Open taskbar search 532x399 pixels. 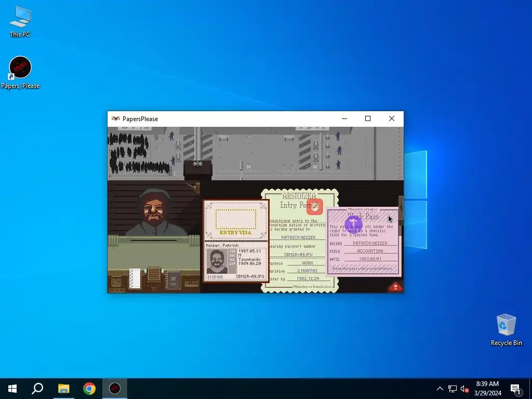pos(37,389)
